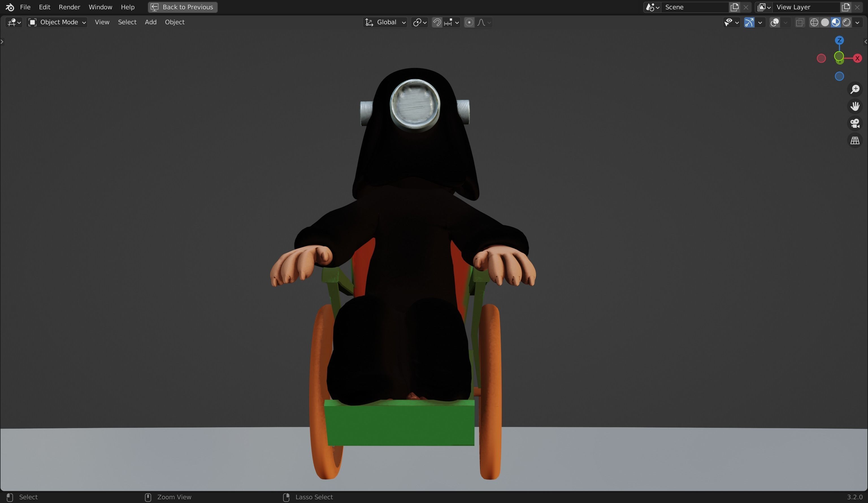Toggle X-Ray mode in the header

pos(800,22)
